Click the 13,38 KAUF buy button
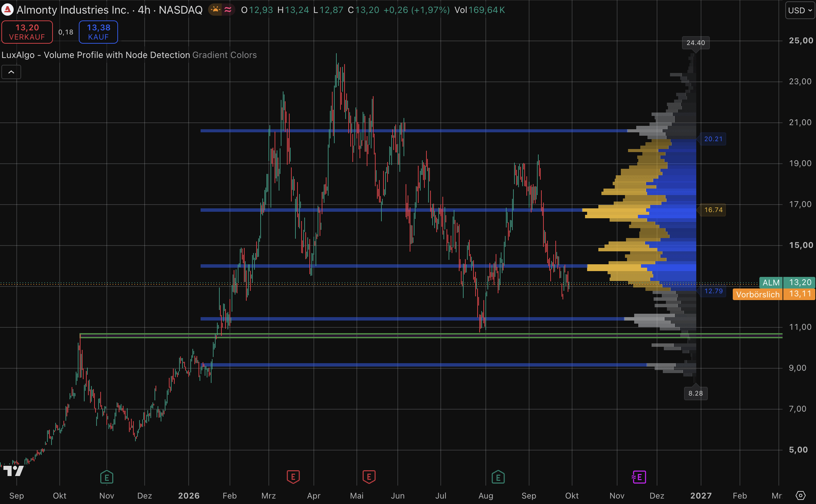The image size is (816, 504). tap(98, 32)
